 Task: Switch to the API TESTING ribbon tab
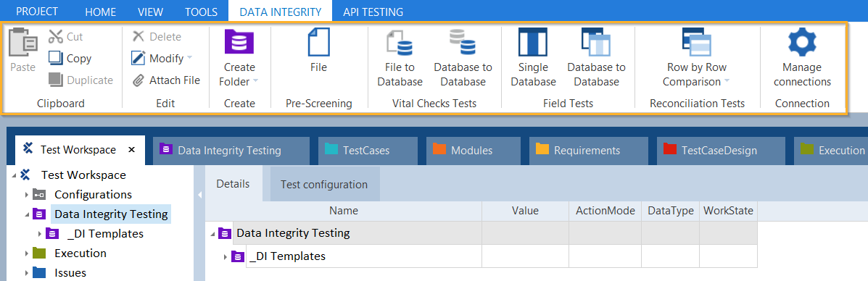[373, 12]
